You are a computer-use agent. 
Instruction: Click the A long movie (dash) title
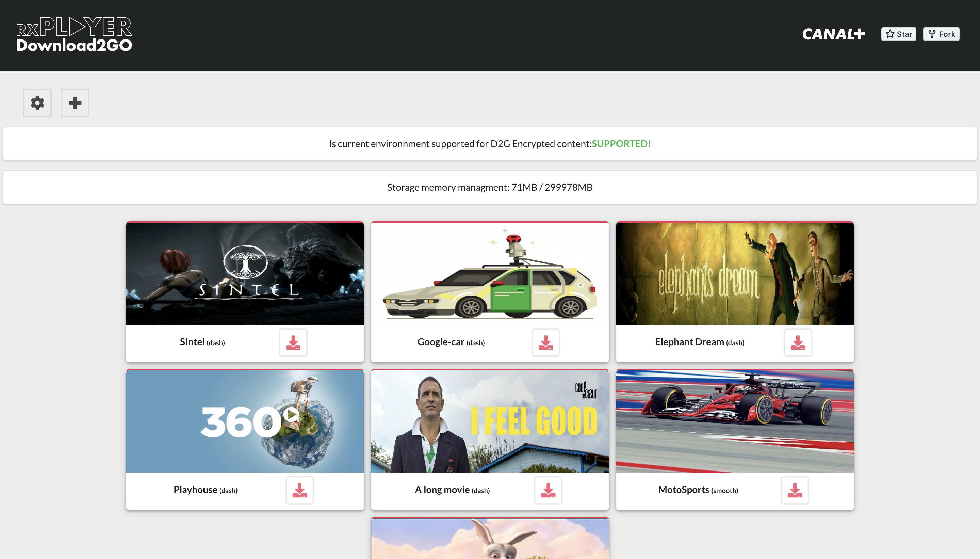452,490
